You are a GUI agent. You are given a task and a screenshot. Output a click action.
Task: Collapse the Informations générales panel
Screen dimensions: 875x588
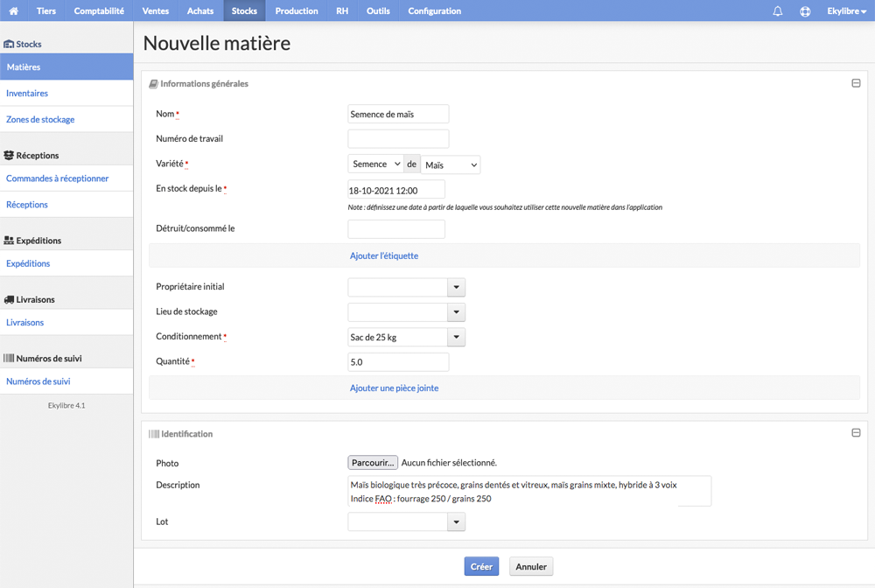coord(856,83)
